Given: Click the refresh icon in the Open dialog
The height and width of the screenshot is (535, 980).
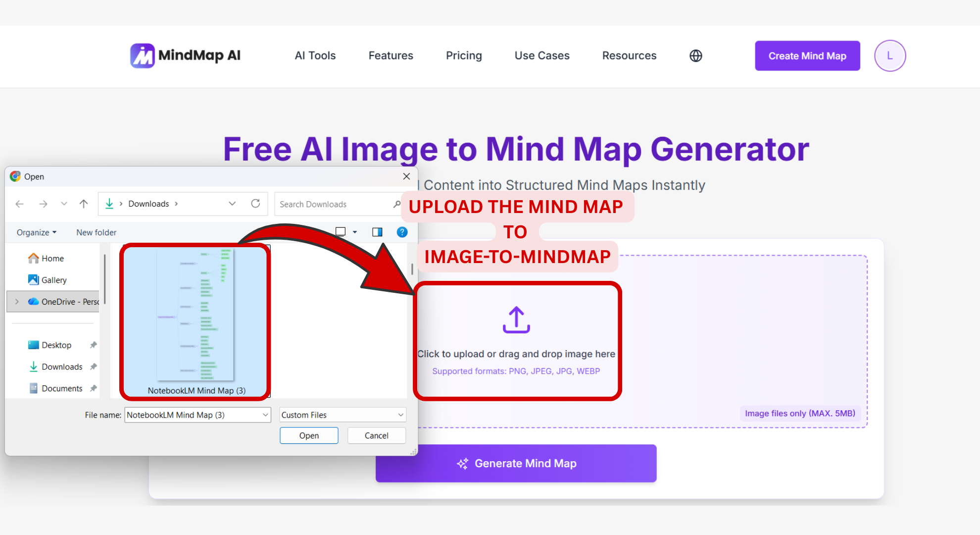Looking at the screenshot, I should (255, 204).
